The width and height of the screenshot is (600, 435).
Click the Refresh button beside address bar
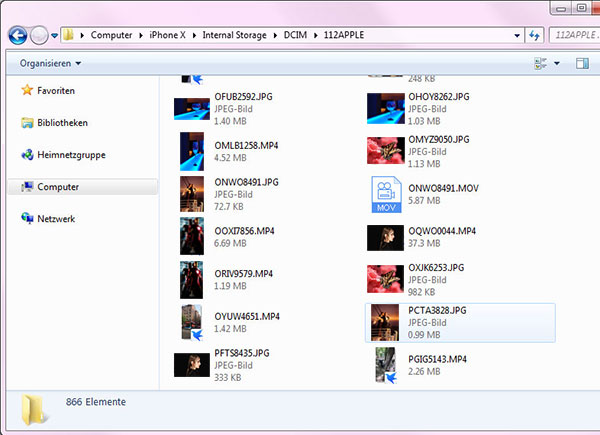(x=534, y=36)
